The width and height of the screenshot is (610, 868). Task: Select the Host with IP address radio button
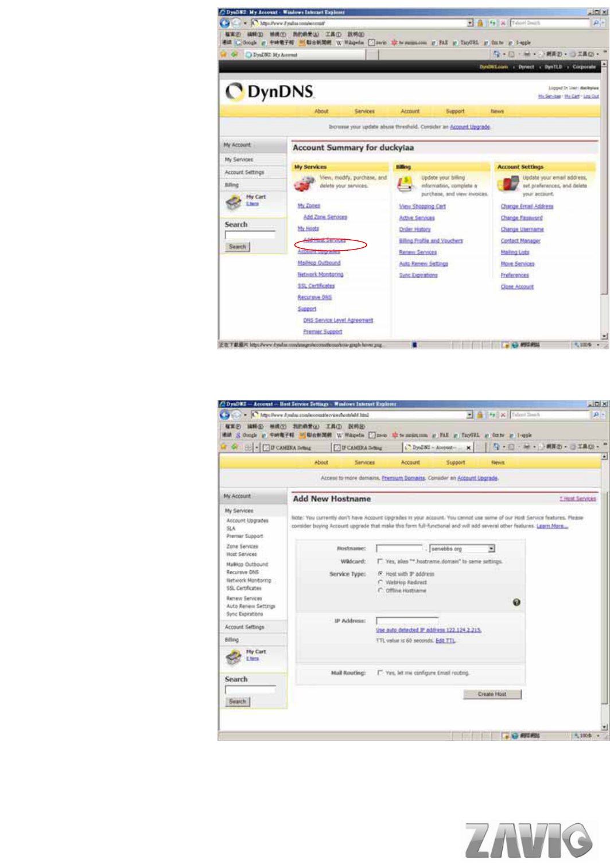coord(380,574)
